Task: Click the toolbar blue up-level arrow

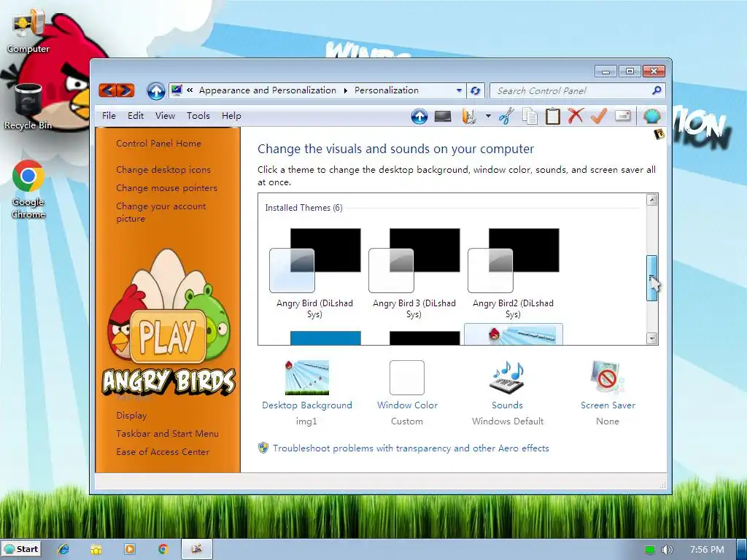Action: (419, 116)
